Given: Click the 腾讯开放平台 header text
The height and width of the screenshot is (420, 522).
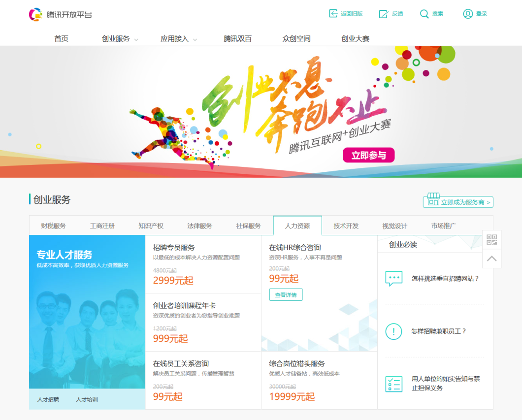Looking at the screenshot, I should click(69, 15).
